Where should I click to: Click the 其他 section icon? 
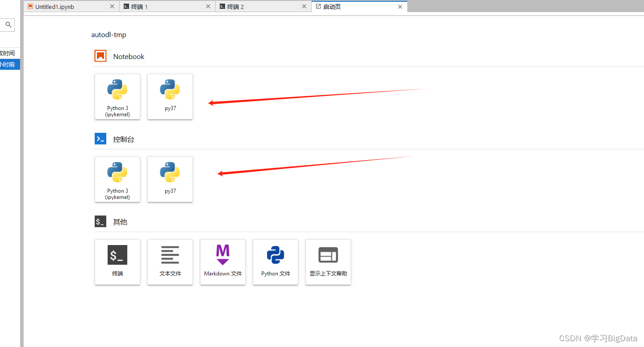tap(100, 221)
